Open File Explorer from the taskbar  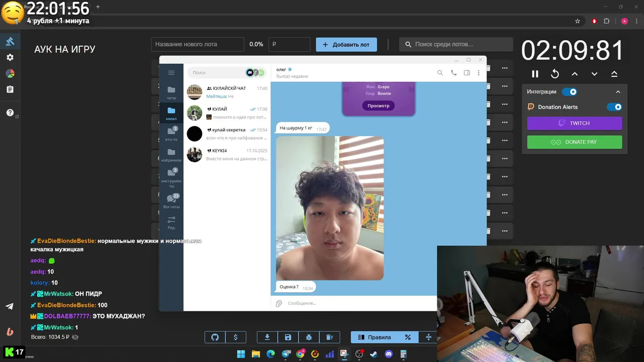coord(256,354)
